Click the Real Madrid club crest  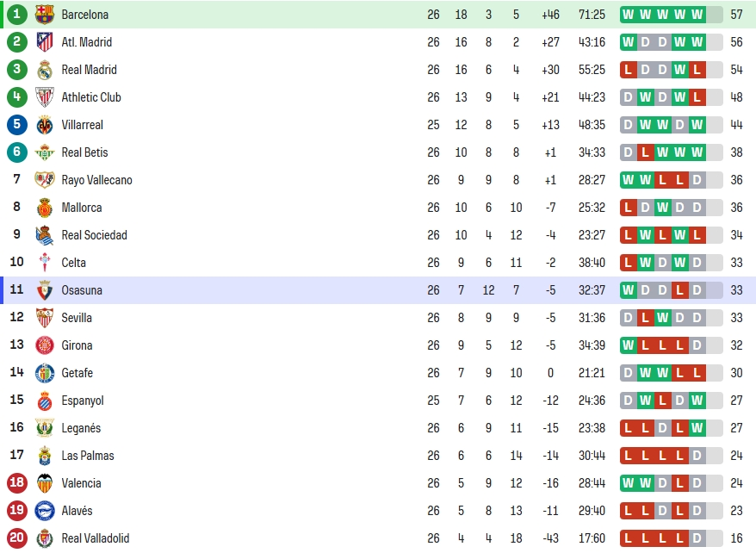click(45, 70)
